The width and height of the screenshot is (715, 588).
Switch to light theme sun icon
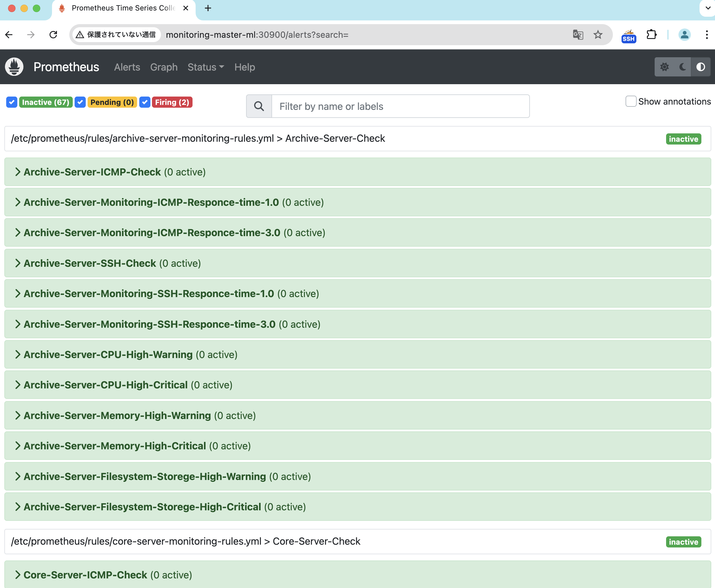[664, 67]
